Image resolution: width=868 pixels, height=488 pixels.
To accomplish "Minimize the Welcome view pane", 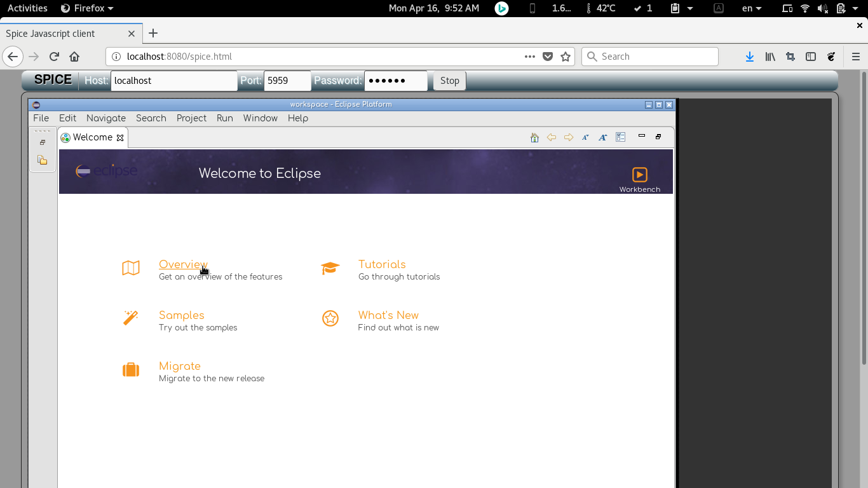I will coord(642,136).
